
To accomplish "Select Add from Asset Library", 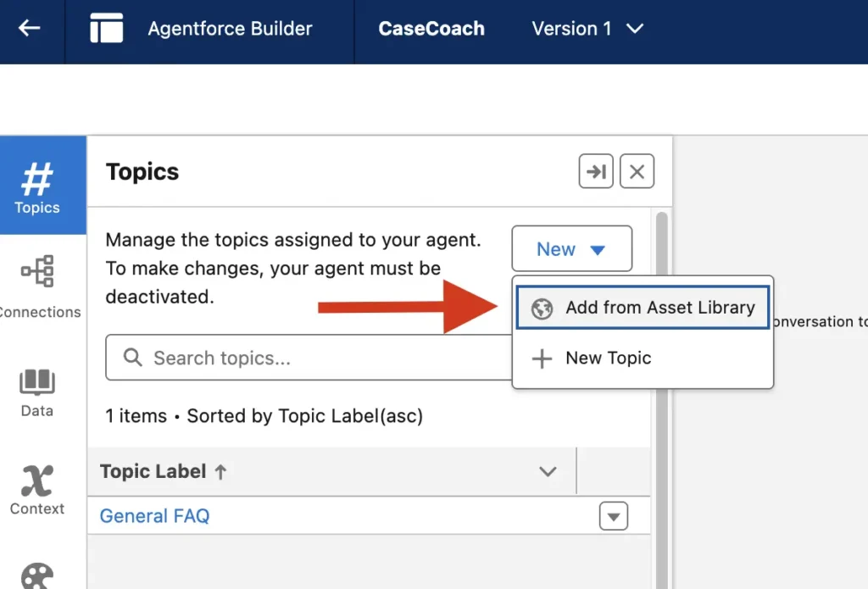I will pyautogui.click(x=643, y=308).
